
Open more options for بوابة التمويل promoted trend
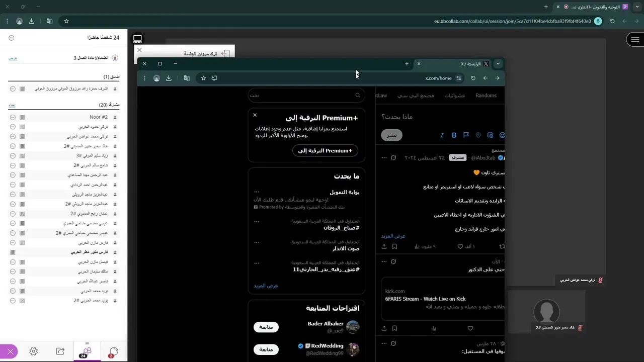point(257,192)
